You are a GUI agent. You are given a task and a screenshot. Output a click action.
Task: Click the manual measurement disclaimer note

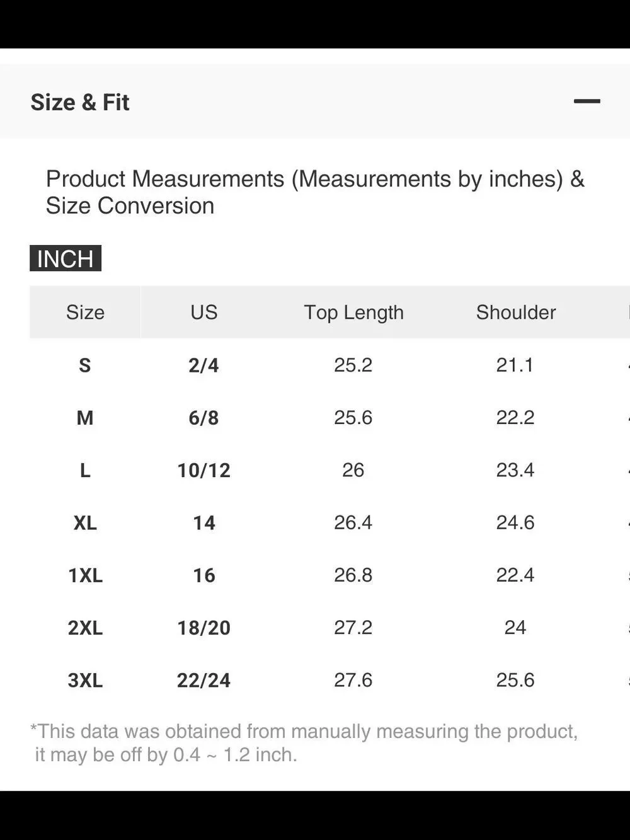point(304,743)
